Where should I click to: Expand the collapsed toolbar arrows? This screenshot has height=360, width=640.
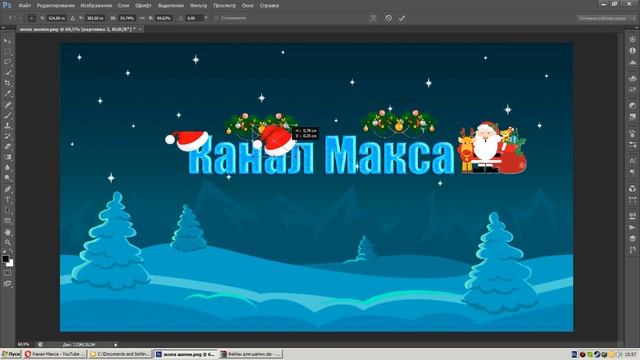coord(3,27)
